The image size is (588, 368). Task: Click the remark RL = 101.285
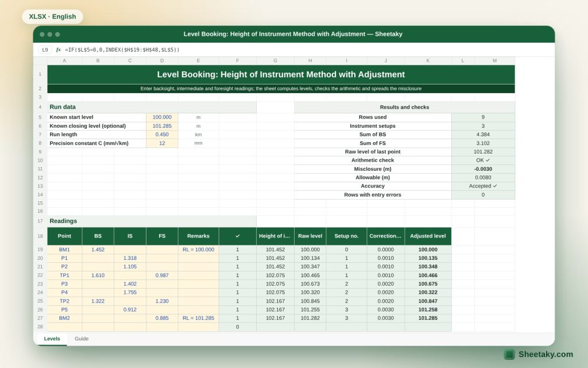click(198, 318)
